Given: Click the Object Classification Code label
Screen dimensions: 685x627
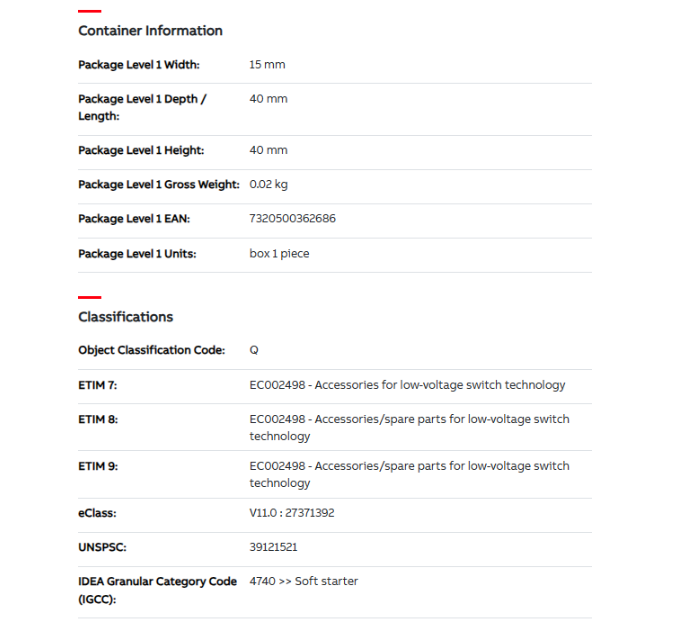Looking at the screenshot, I should (151, 351).
